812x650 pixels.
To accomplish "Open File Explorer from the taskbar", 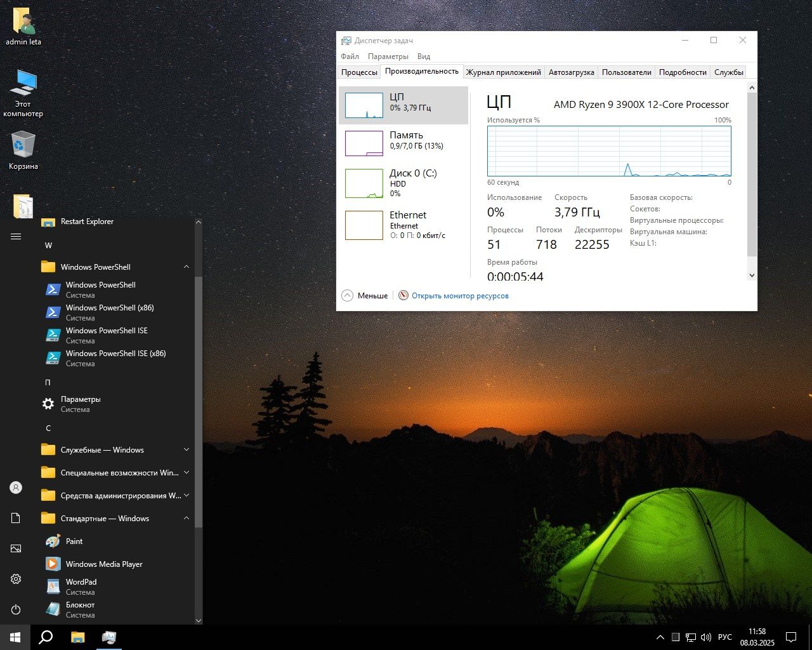I will click(x=77, y=637).
